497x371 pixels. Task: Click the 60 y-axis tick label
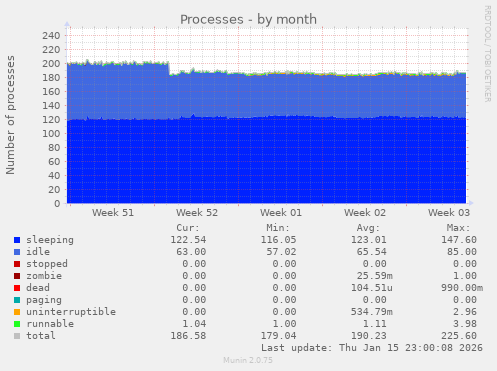[54, 161]
